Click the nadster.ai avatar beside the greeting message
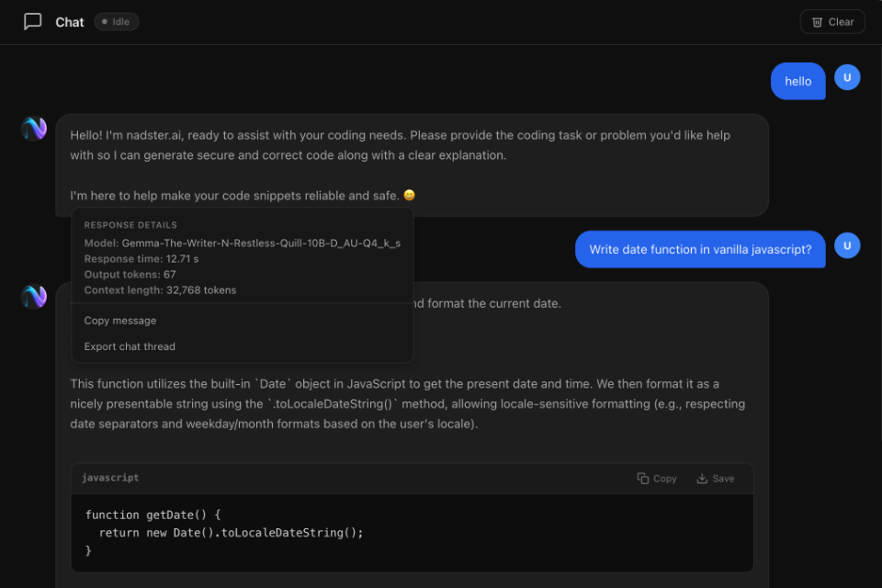The height and width of the screenshot is (588, 882). click(33, 129)
